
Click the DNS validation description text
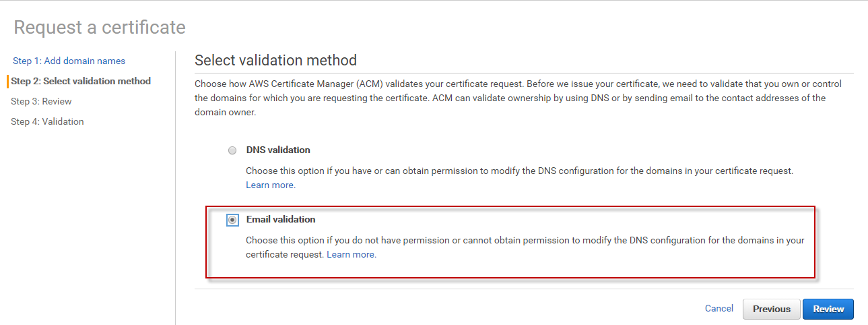tap(519, 171)
